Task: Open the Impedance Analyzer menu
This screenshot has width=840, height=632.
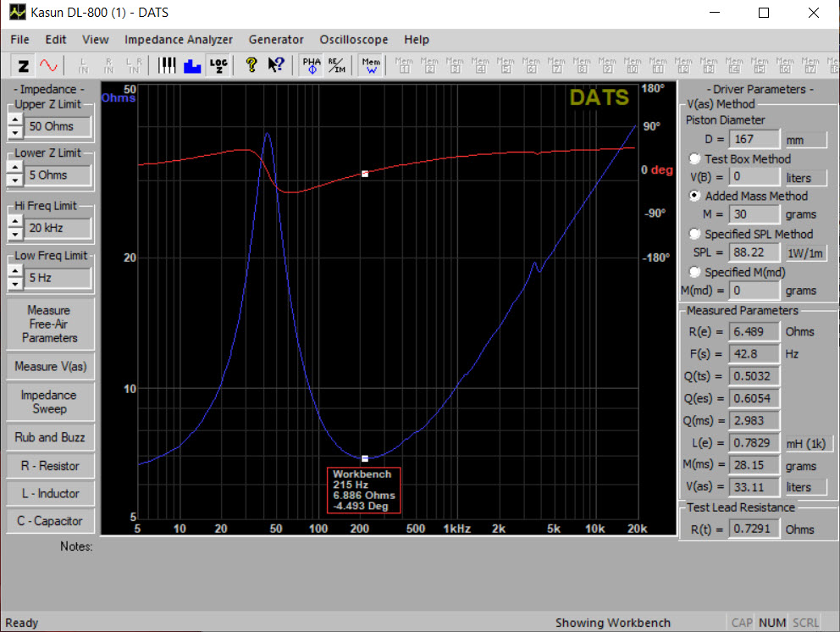Action: point(178,40)
